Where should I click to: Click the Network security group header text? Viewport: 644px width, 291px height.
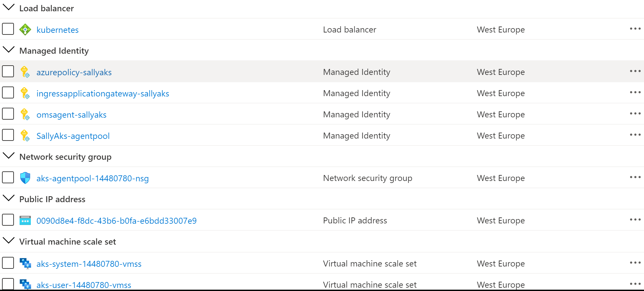pyautogui.click(x=65, y=157)
